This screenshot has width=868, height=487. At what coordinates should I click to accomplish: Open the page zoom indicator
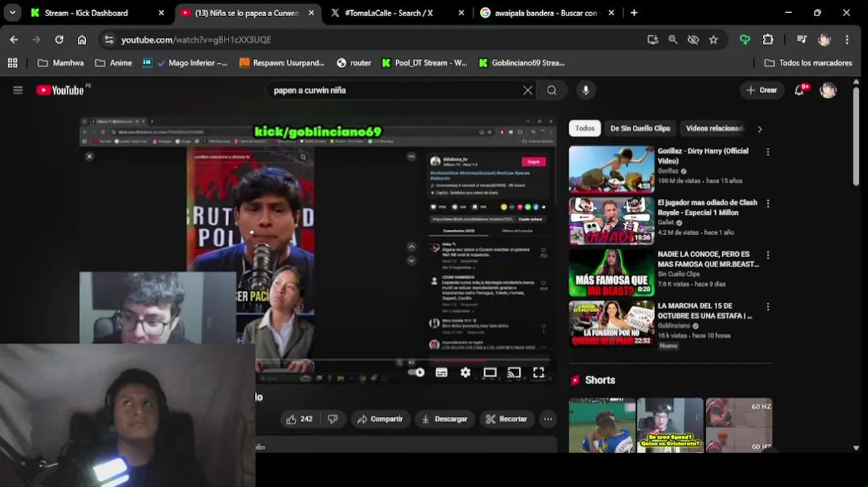tap(673, 40)
